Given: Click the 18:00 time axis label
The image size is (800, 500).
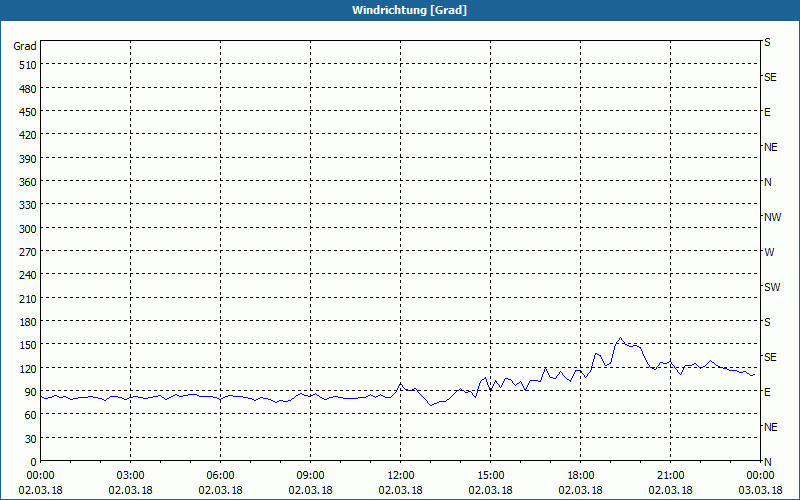Looking at the screenshot, I should tap(581, 476).
